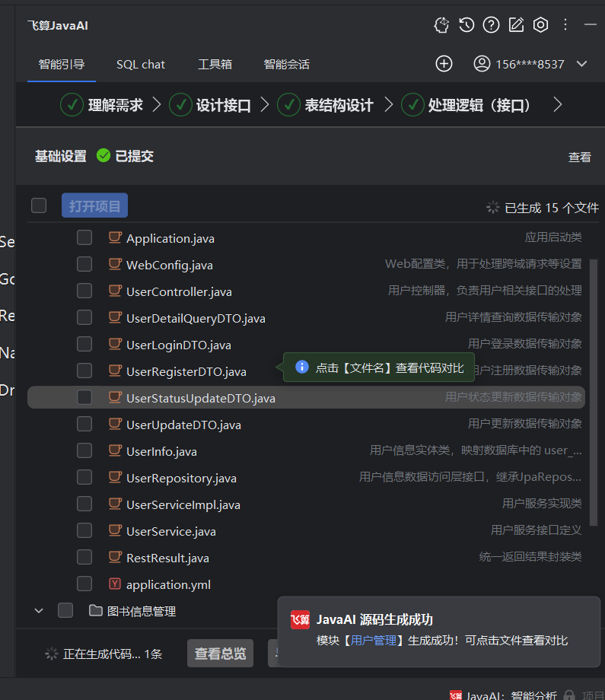Open the history clock icon
This screenshot has width=605, height=700.
pyautogui.click(x=466, y=25)
